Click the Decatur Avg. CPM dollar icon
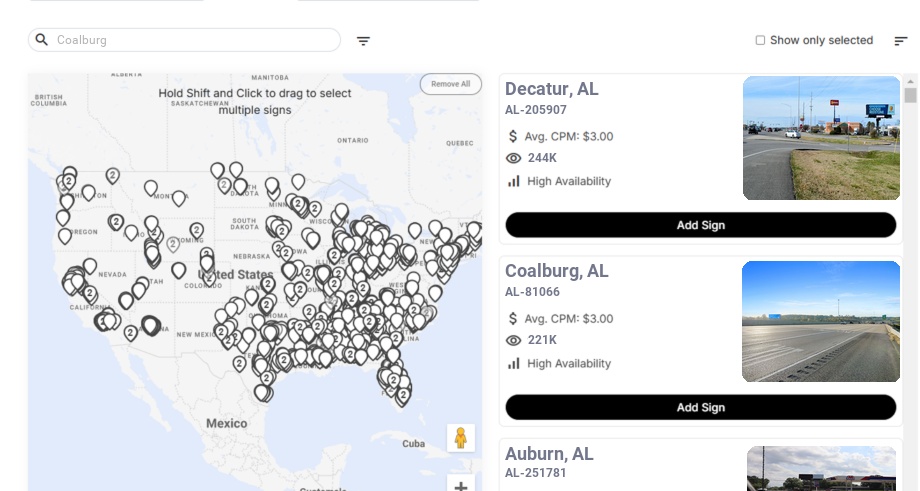 pos(514,136)
